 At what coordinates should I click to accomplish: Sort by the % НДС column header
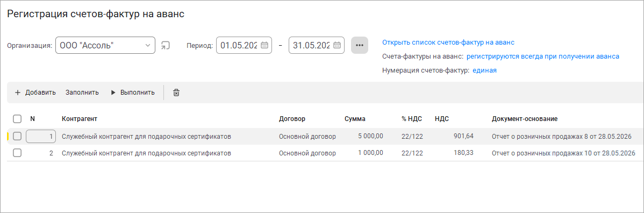(412, 119)
